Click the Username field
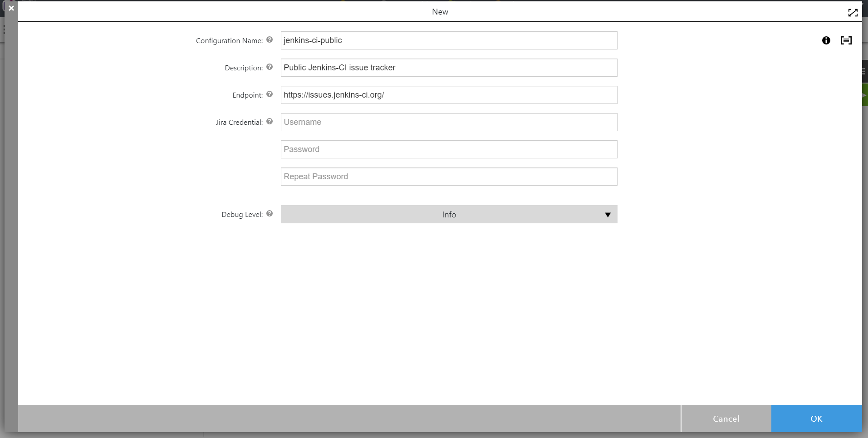 coord(449,122)
